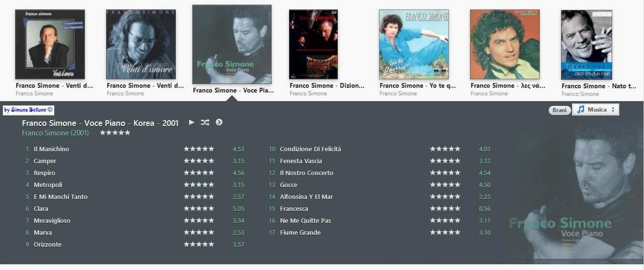Rate the track Fiume Grande with stars
The width and height of the screenshot is (644, 270).
click(x=445, y=232)
